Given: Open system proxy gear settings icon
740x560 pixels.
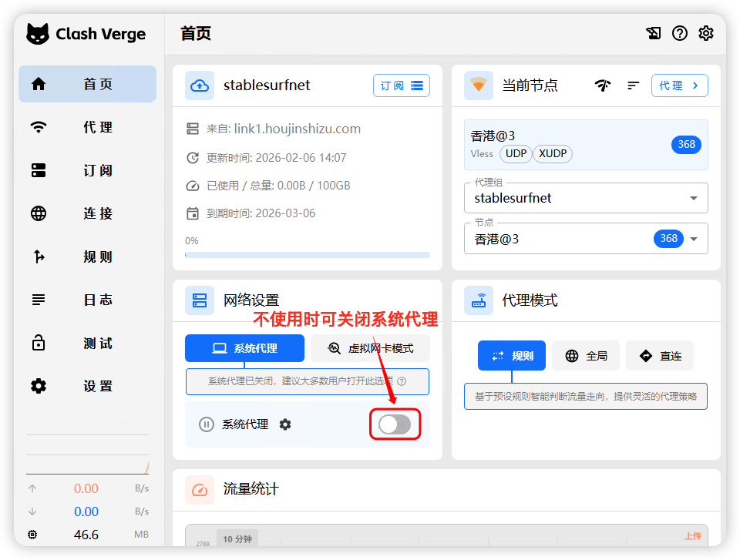Looking at the screenshot, I should [285, 424].
